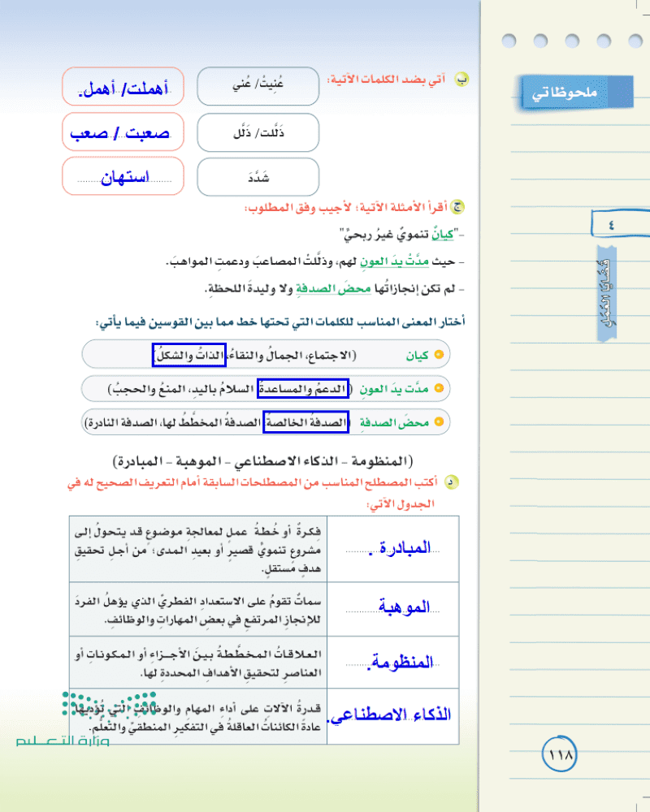
Task: Click the table answer cell 'الذكاء الاصطناعي'
Action: (393, 716)
